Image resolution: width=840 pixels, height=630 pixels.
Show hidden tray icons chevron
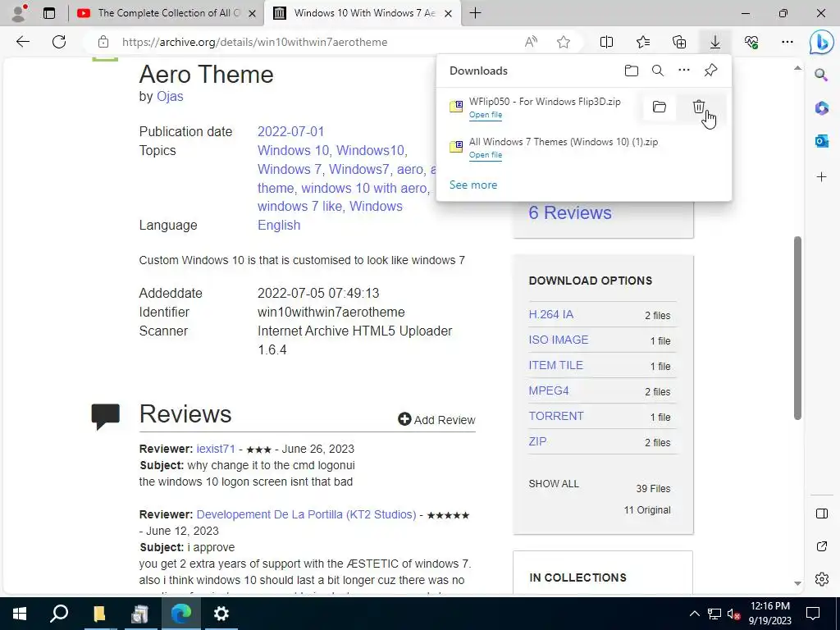click(694, 614)
